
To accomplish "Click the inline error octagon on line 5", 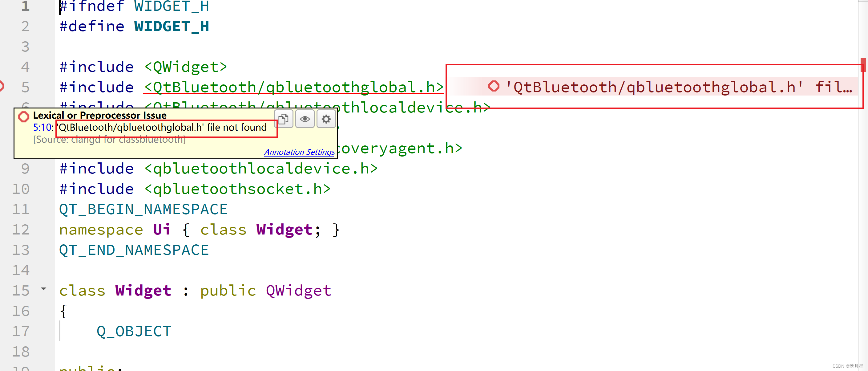I will click(494, 87).
